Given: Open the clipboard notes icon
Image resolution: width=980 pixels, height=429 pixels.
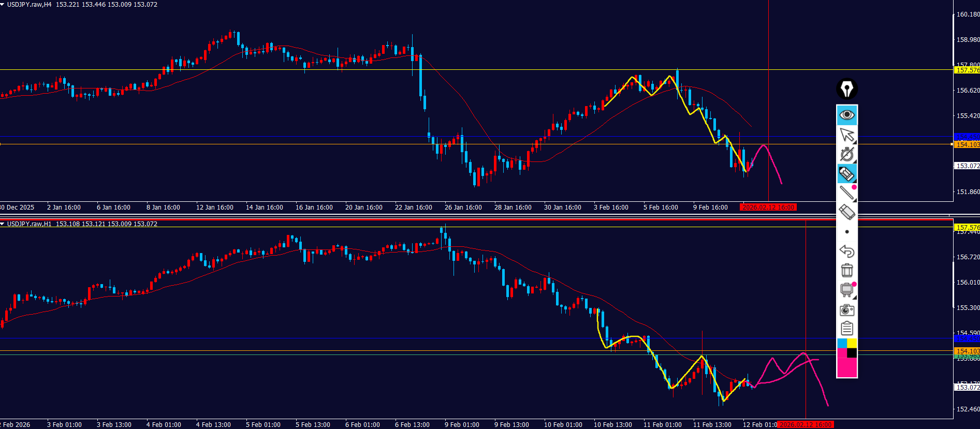Looking at the screenshot, I should coord(846,329).
